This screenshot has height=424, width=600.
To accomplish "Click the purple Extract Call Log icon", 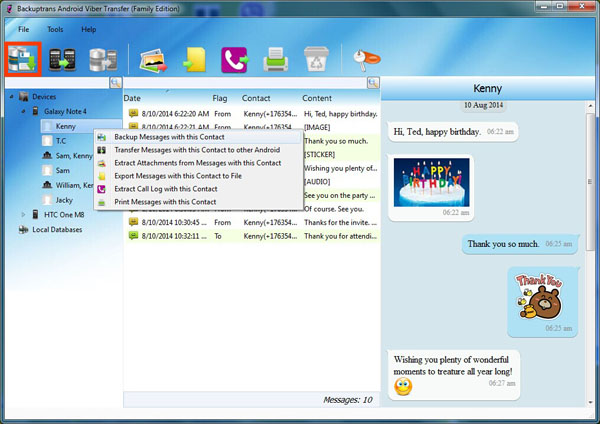I will [x=235, y=60].
